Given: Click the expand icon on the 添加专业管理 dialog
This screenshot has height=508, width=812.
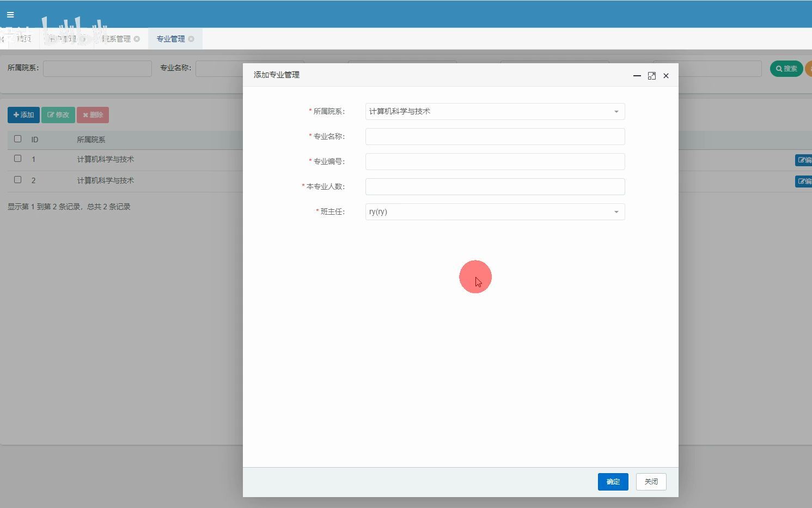Looking at the screenshot, I should [652, 76].
